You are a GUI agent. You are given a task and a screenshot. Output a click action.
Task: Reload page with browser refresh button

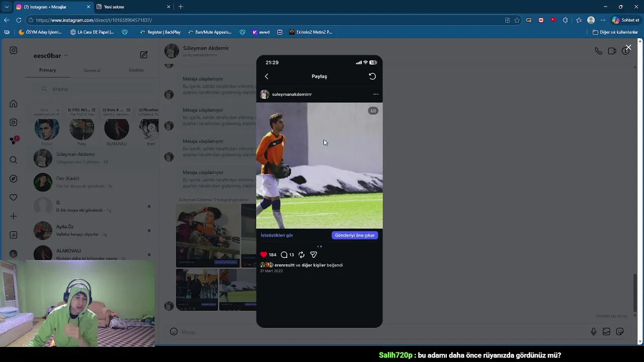pos(19,20)
